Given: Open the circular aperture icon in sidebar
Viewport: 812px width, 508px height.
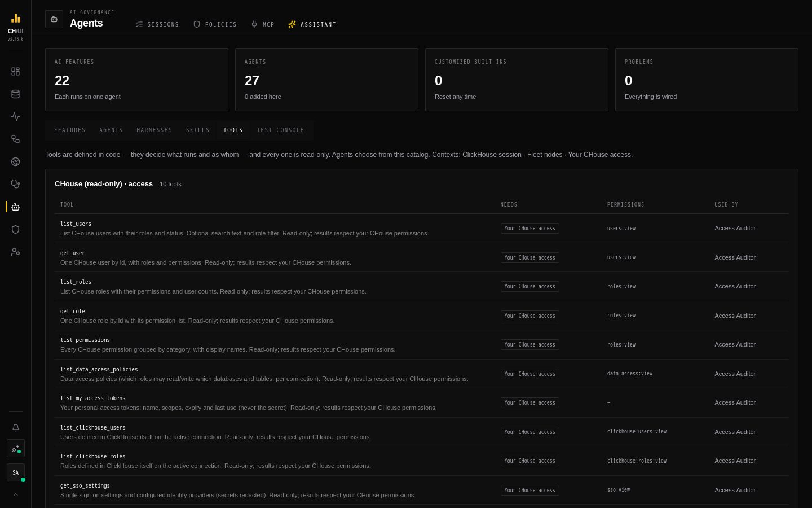Looking at the screenshot, I should pos(16,162).
